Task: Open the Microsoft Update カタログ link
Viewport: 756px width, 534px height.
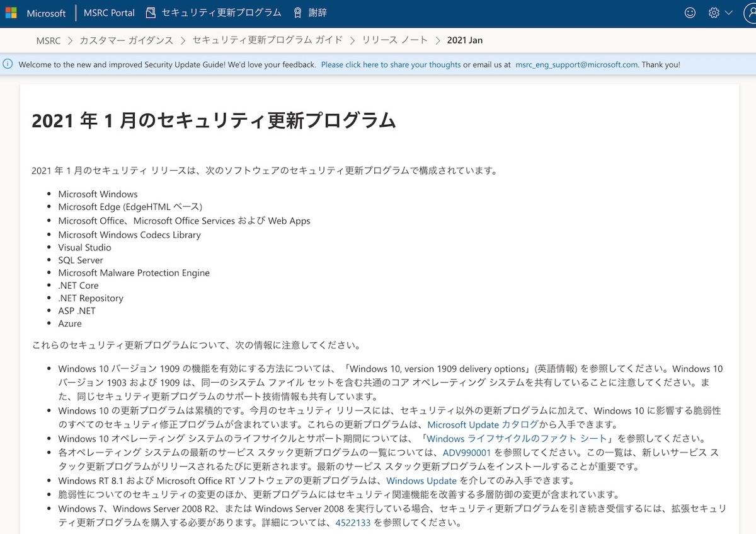Action: 483,424
